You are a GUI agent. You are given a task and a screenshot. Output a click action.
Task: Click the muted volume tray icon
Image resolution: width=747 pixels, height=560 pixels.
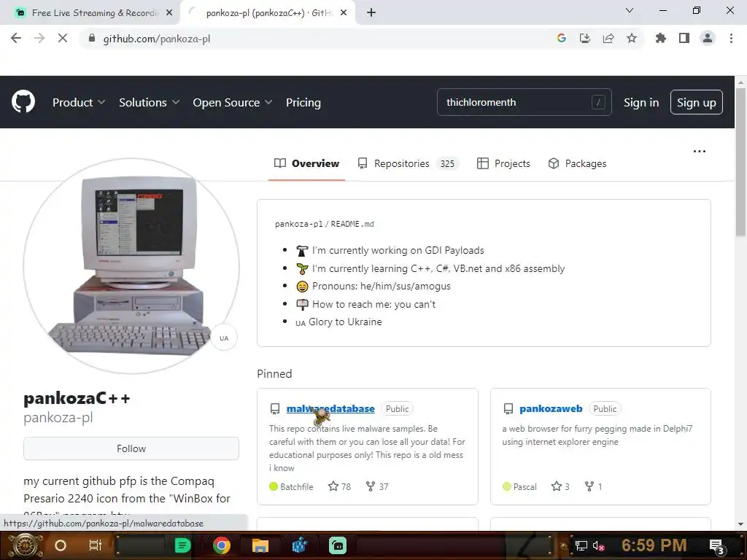click(x=599, y=545)
